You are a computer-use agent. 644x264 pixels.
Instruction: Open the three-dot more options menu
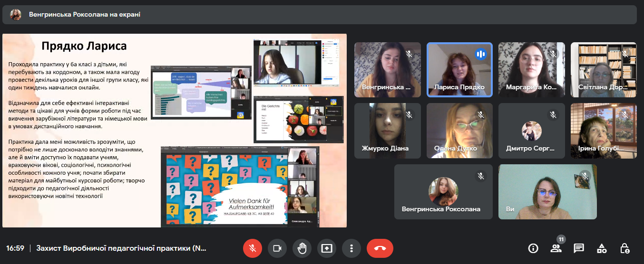coord(351,248)
